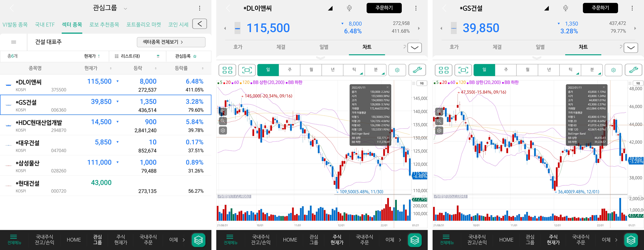
Task: Click zoom-out magnifier on DL이앤씨 chart
Action: pos(223,121)
